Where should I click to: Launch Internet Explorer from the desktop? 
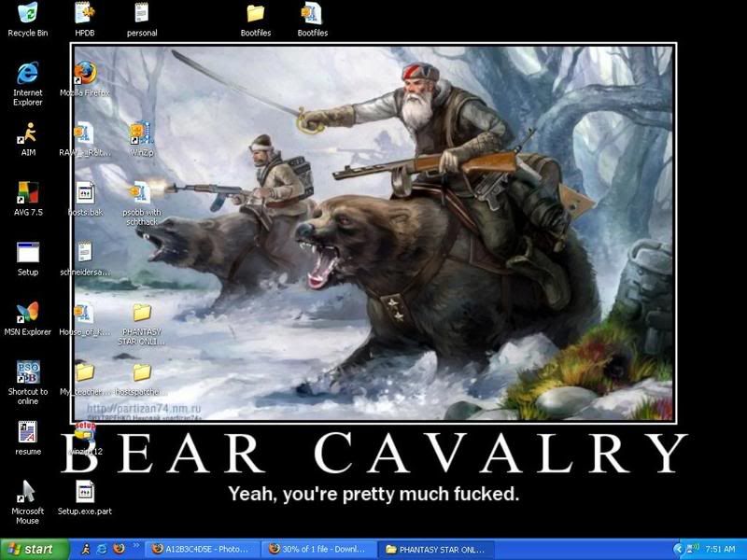28,73
